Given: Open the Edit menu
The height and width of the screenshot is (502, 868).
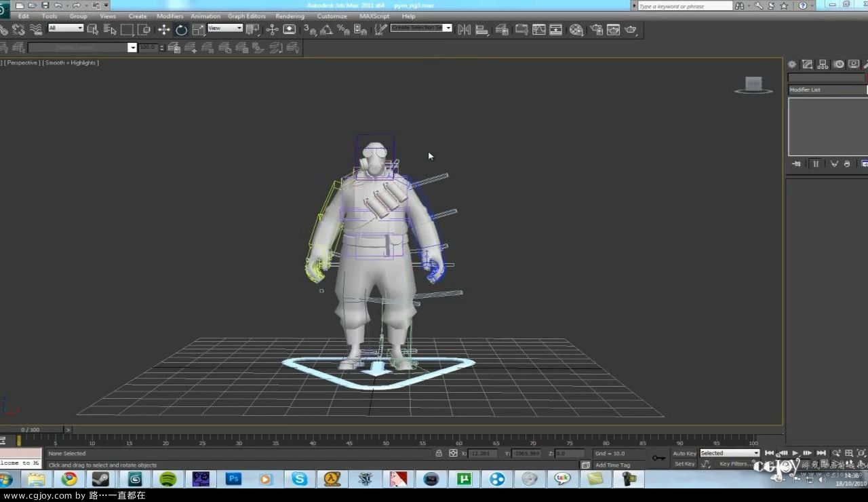Looking at the screenshot, I should [24, 16].
